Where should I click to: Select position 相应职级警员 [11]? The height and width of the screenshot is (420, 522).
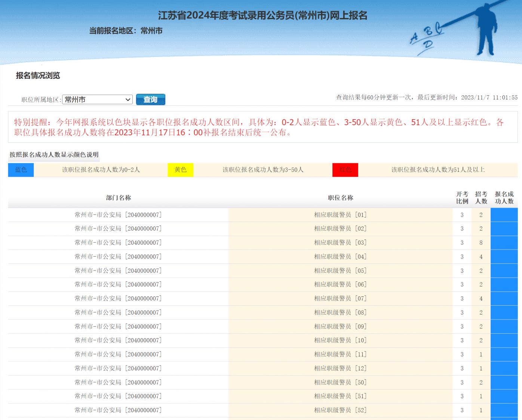(341, 354)
